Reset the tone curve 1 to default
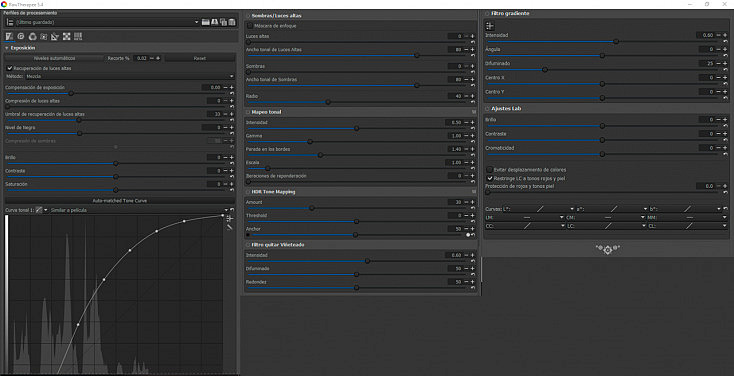This screenshot has width=734, height=376. 232,210
